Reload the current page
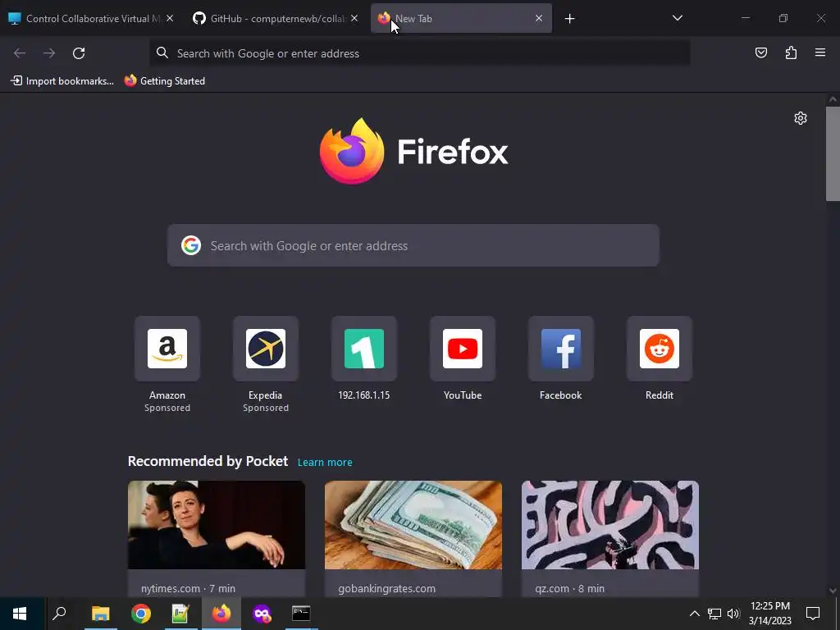Viewport: 840px width, 630px height. pos(79,53)
